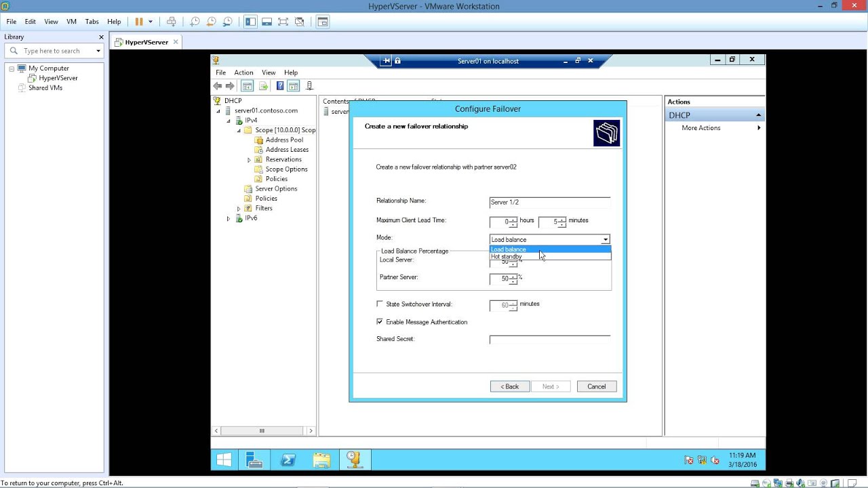868x488 pixels.
Task: Click the DHCP export list toolbar icon
Action: (x=263, y=86)
